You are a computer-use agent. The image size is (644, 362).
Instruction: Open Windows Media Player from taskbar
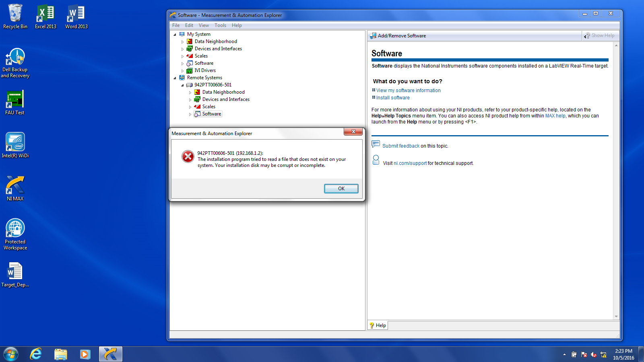pos(85,354)
